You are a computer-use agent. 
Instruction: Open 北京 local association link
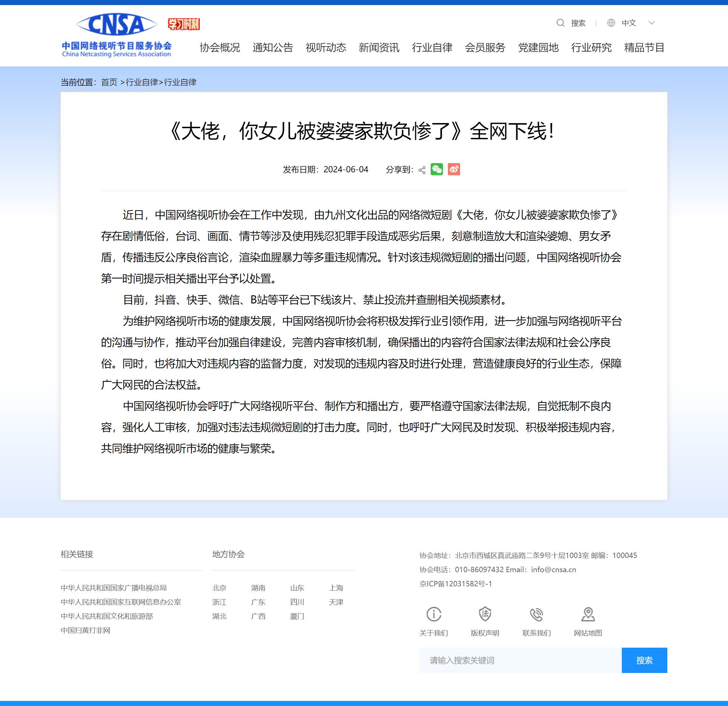[x=219, y=588]
